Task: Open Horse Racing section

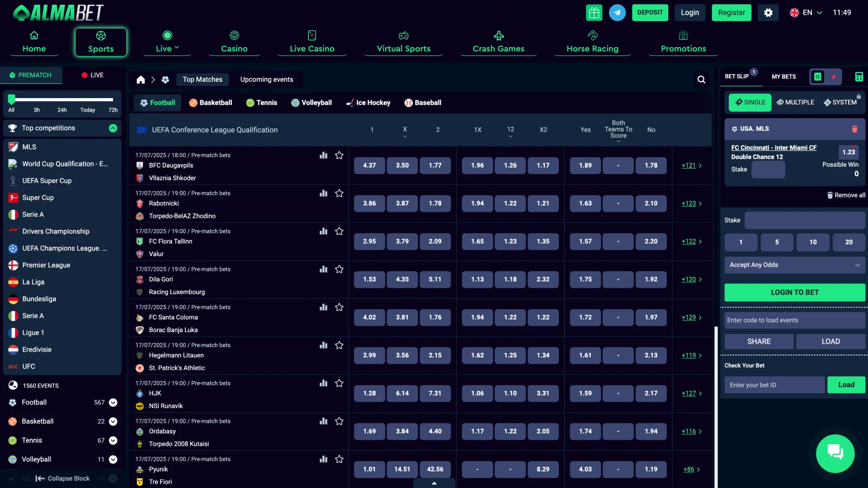Action: [x=592, y=42]
